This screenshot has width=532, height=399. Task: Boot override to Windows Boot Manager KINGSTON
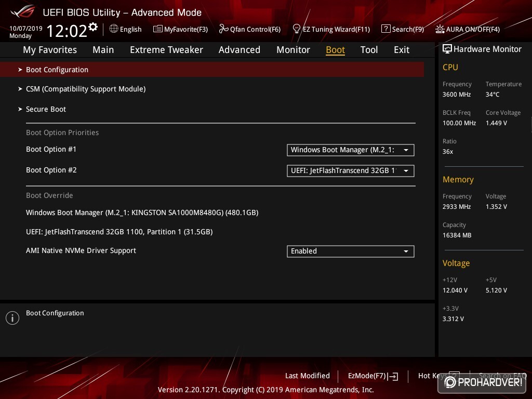142,212
